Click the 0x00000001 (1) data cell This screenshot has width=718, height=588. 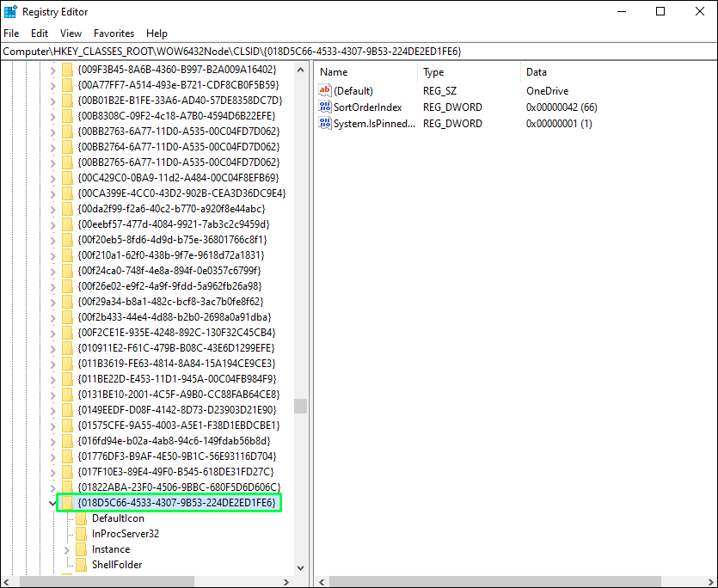coord(559,124)
